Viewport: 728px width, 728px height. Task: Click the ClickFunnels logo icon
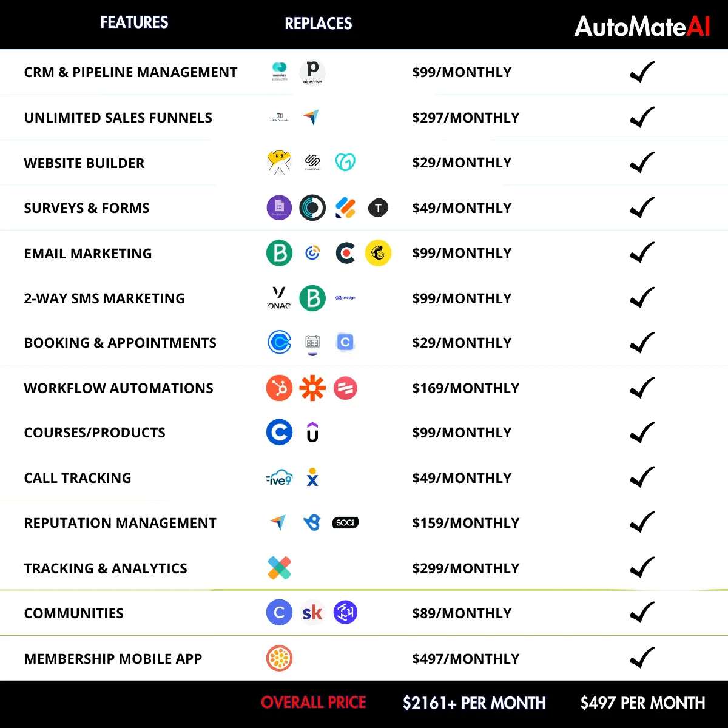tap(279, 117)
